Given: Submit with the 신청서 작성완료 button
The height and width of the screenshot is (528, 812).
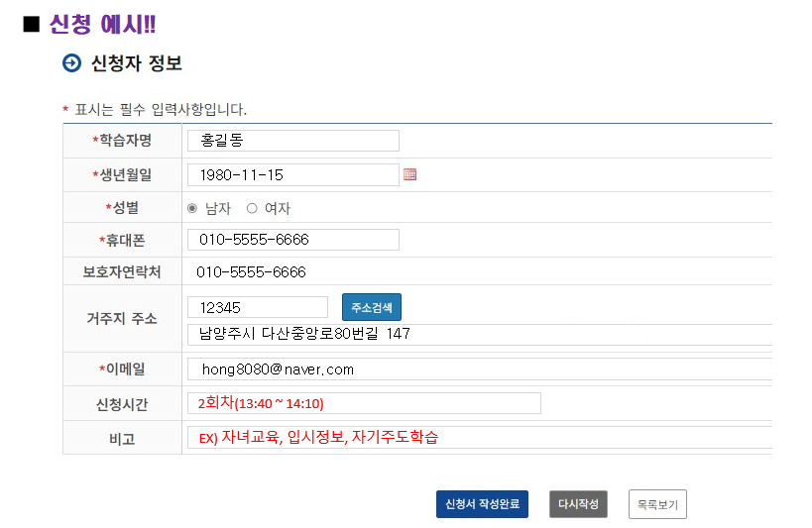Looking at the screenshot, I should click(482, 504).
